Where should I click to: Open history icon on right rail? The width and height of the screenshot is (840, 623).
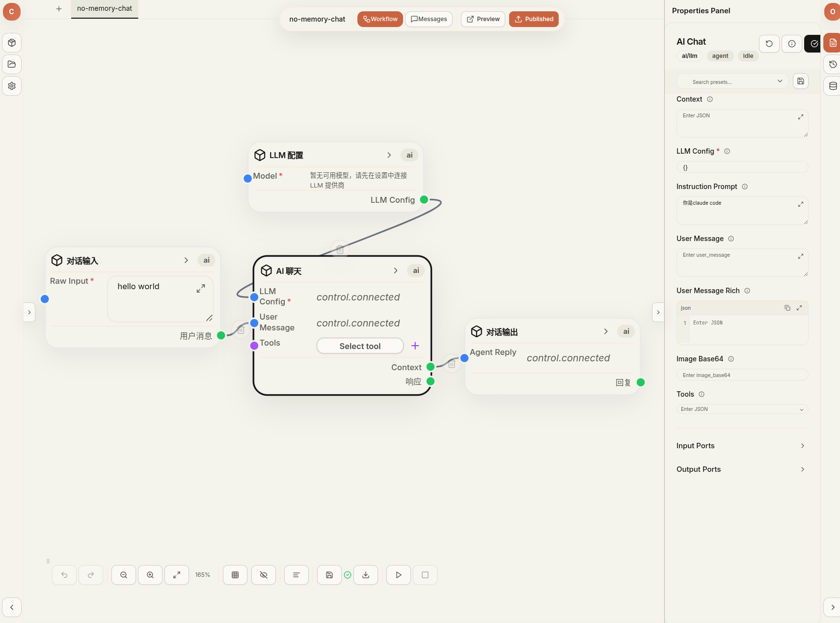[x=833, y=64]
